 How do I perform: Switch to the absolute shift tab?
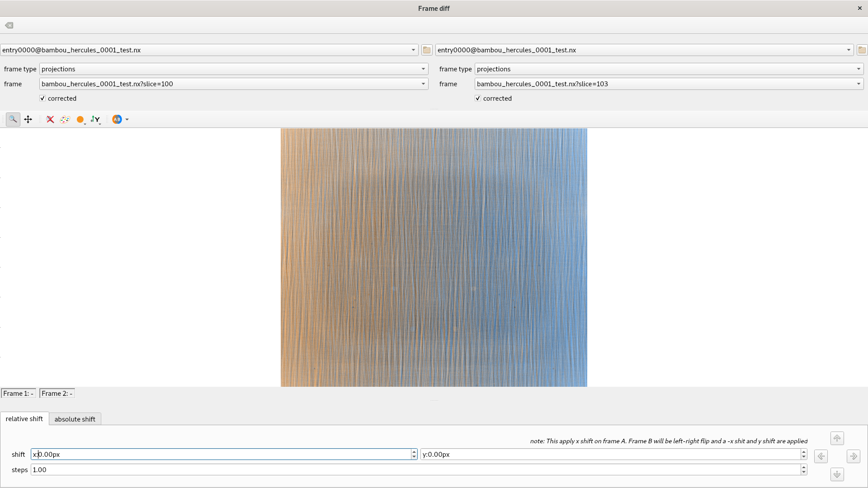(75, 419)
